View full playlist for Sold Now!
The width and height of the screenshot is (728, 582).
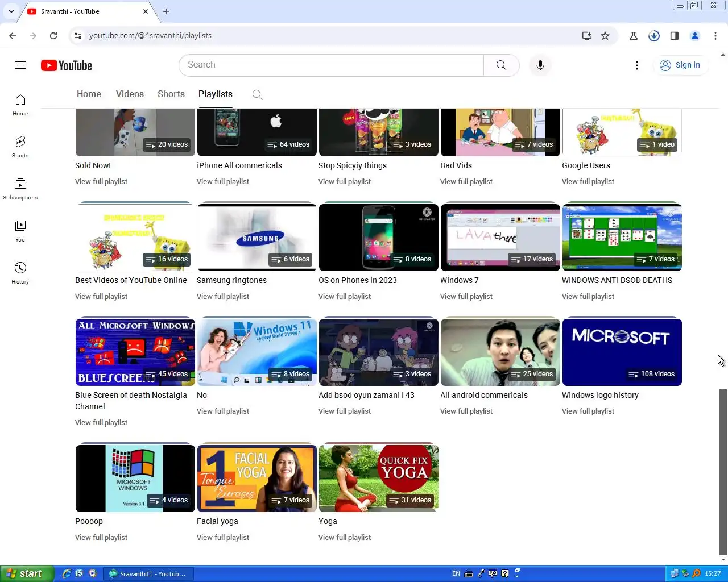[x=101, y=182]
